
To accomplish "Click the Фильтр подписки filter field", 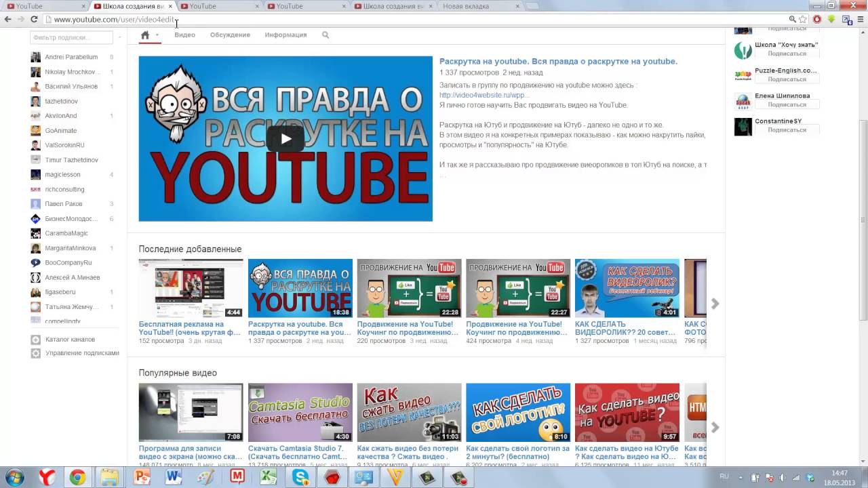I will (71, 38).
